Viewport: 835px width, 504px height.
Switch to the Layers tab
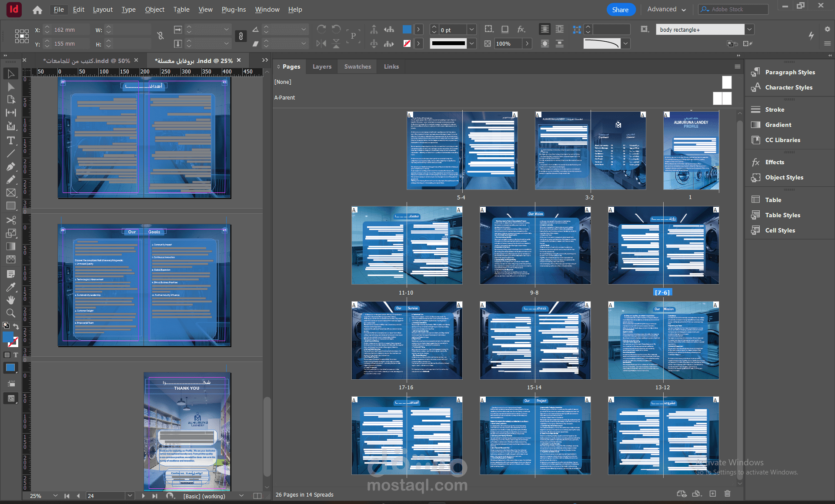pos(322,66)
